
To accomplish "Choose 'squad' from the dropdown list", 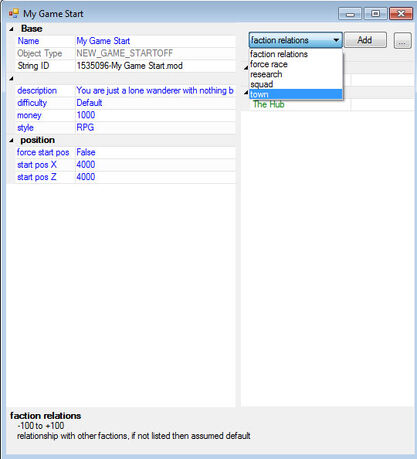I will pyautogui.click(x=296, y=84).
